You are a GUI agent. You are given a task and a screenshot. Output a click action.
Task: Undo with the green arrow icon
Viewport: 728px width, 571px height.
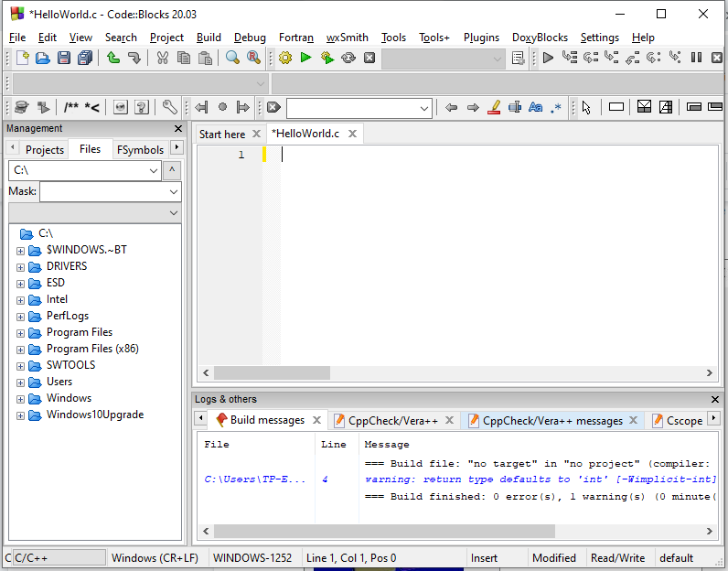113,58
